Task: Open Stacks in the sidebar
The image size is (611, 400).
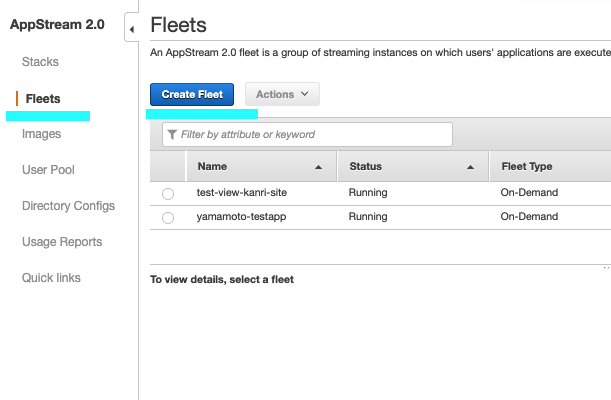Action: point(40,62)
